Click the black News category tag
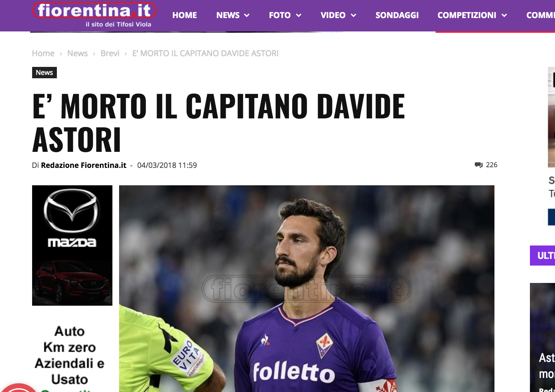 [x=44, y=73]
